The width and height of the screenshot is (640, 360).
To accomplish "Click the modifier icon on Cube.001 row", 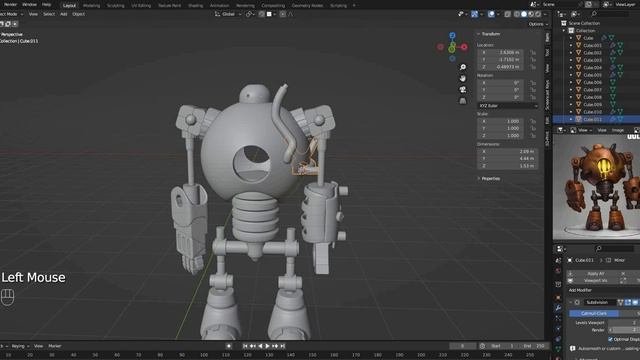I will [613, 45].
